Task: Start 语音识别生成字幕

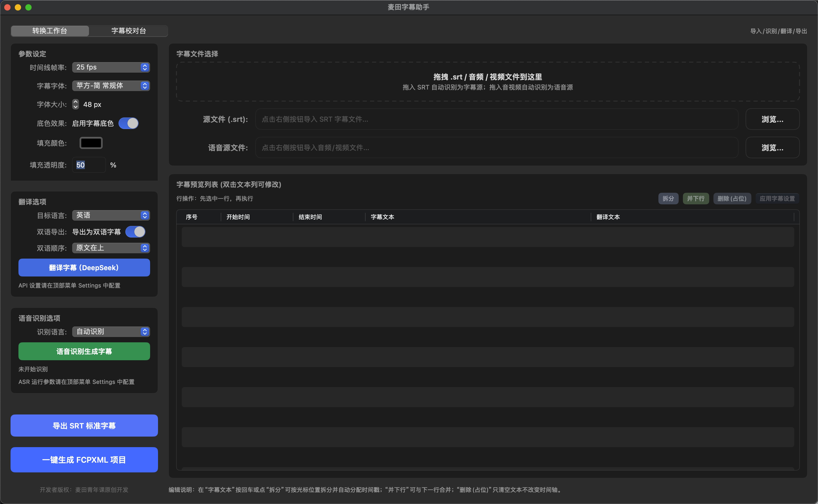Action: click(x=84, y=351)
